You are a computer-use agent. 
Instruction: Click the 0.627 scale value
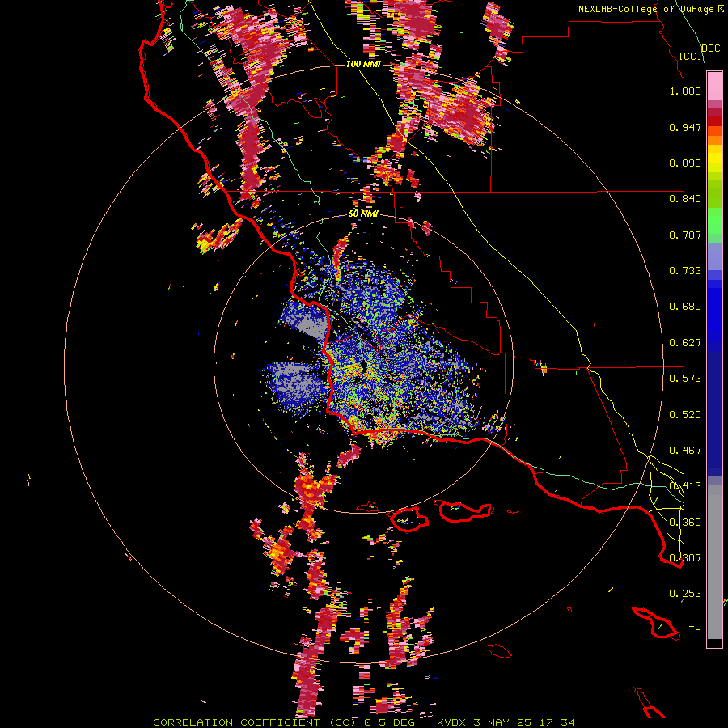point(685,343)
